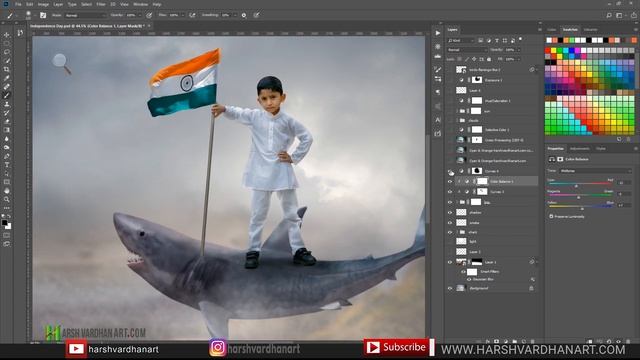Open smoothing options gear icon
The width and height of the screenshot is (640, 360).
tap(244, 15)
